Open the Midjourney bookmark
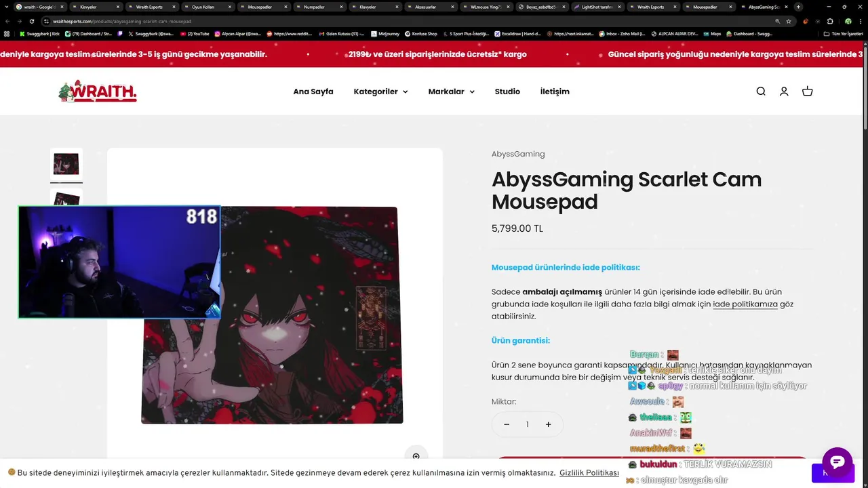868x488 pixels. (x=385, y=33)
